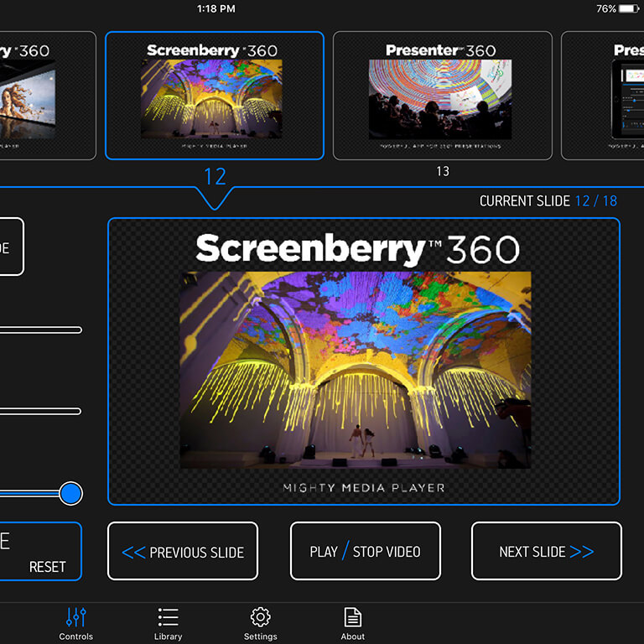Click the blue slider handle
The width and height of the screenshot is (644, 644).
point(70,493)
